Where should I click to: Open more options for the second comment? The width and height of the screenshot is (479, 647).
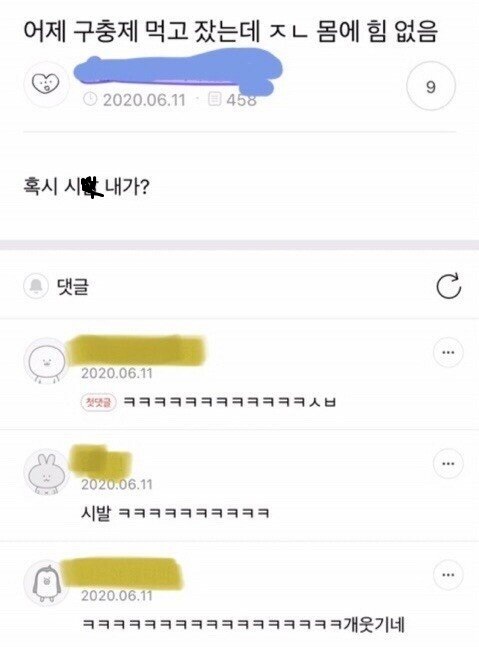click(448, 463)
